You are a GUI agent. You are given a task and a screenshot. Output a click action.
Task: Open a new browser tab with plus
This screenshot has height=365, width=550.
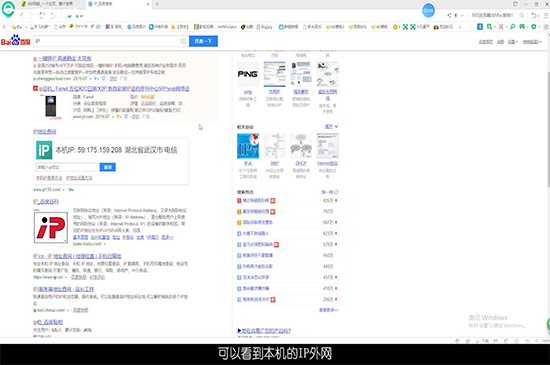(157, 4)
